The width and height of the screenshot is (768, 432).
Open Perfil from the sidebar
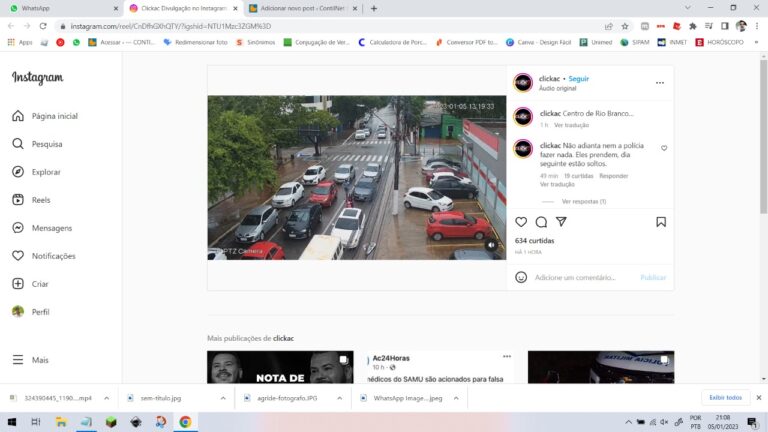pyautogui.click(x=31, y=312)
